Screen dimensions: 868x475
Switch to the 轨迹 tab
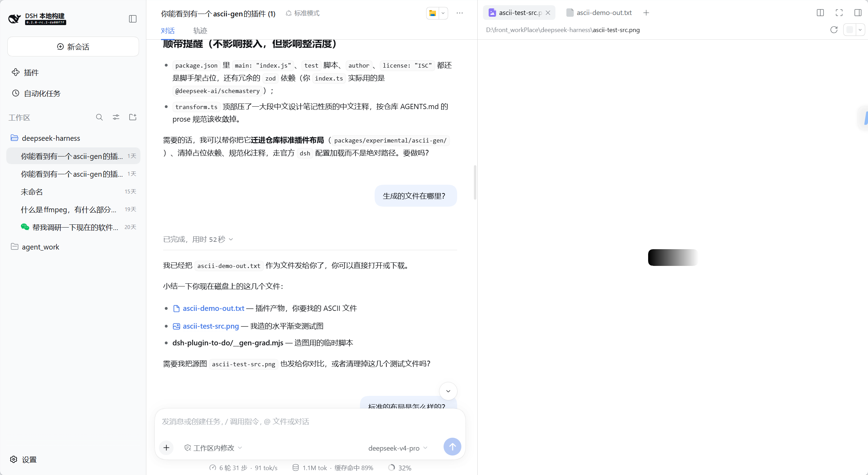coord(200,31)
